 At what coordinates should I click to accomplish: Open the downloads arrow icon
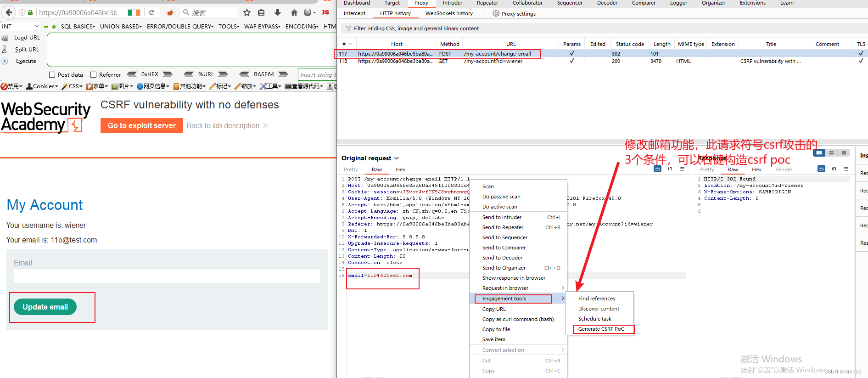(x=278, y=12)
